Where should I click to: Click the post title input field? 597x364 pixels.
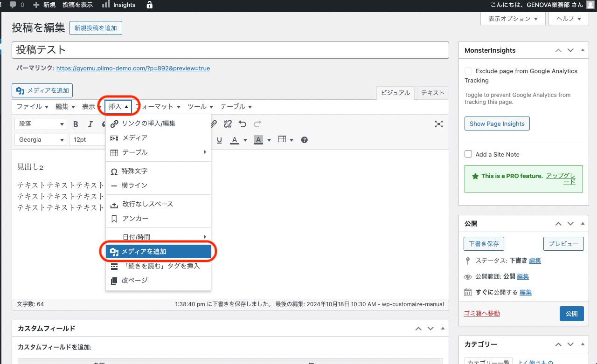coord(230,50)
